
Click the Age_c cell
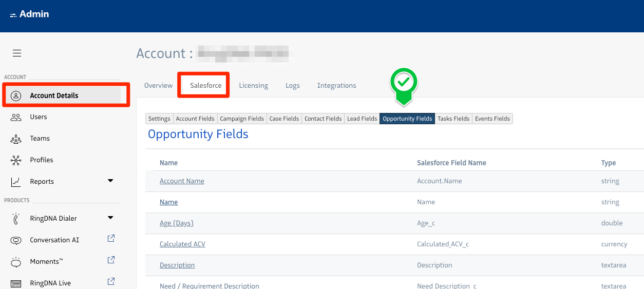[426, 223]
